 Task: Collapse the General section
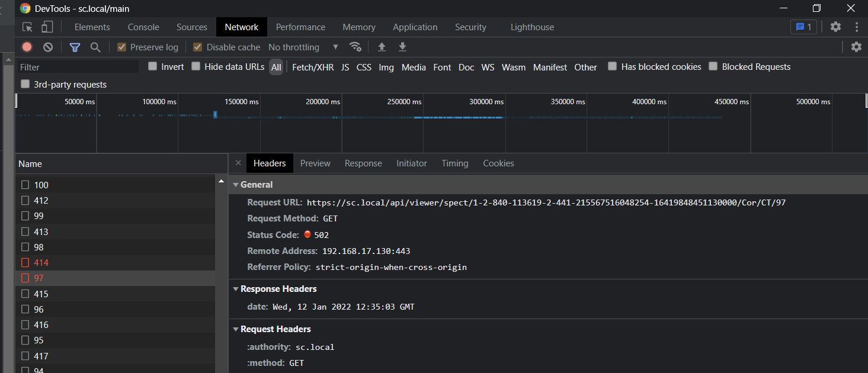(236, 185)
